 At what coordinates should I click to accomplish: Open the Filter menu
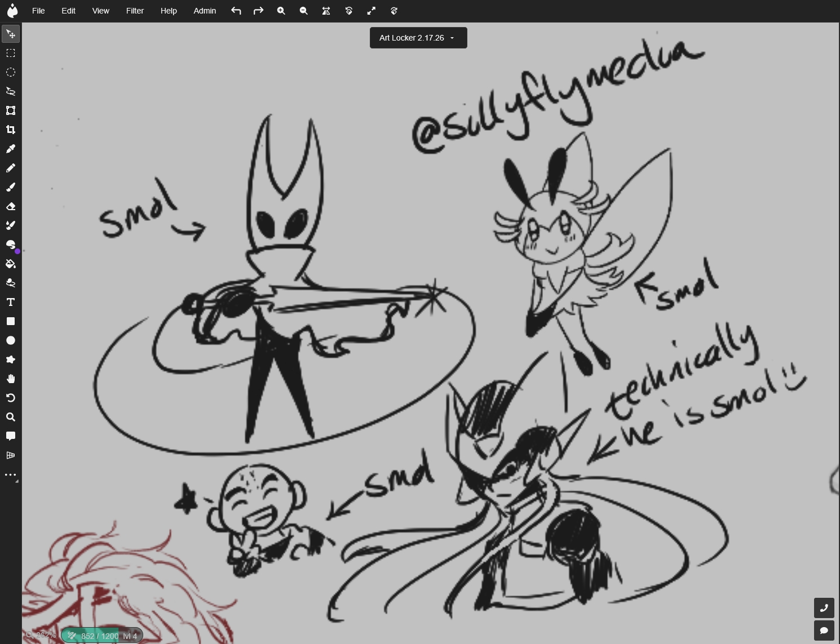[135, 11]
